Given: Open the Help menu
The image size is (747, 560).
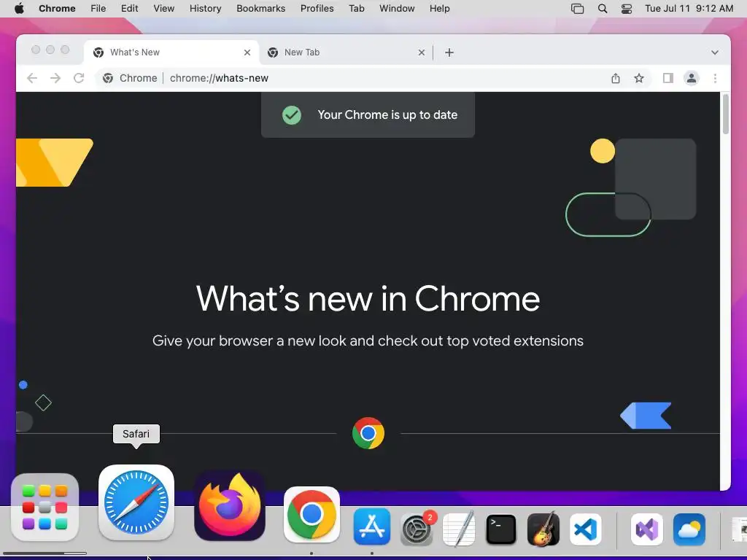Looking at the screenshot, I should 439,9.
